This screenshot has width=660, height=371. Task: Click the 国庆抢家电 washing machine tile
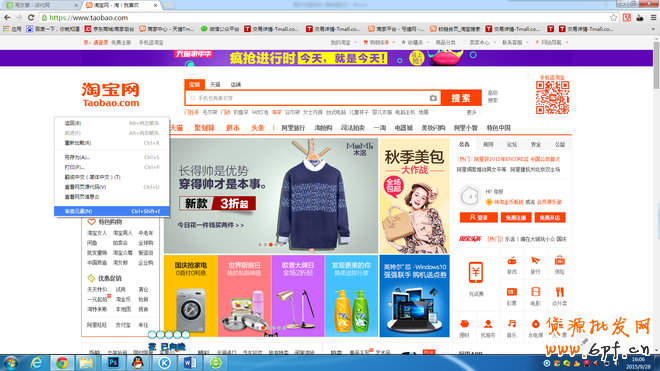pyautogui.click(x=191, y=296)
